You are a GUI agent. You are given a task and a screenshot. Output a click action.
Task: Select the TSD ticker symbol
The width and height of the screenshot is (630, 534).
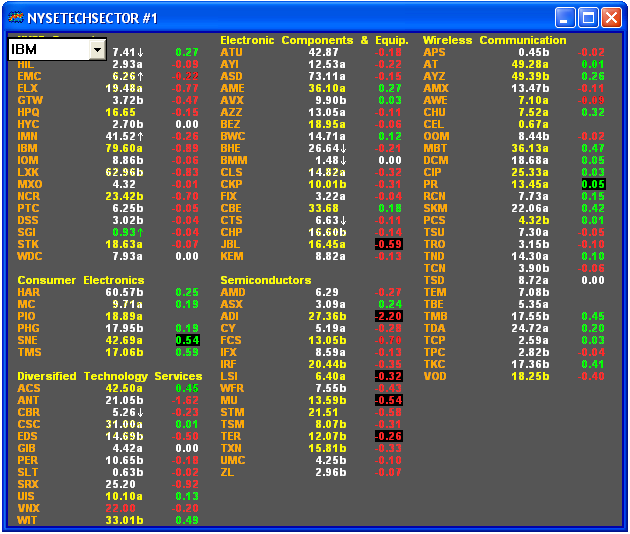(434, 280)
